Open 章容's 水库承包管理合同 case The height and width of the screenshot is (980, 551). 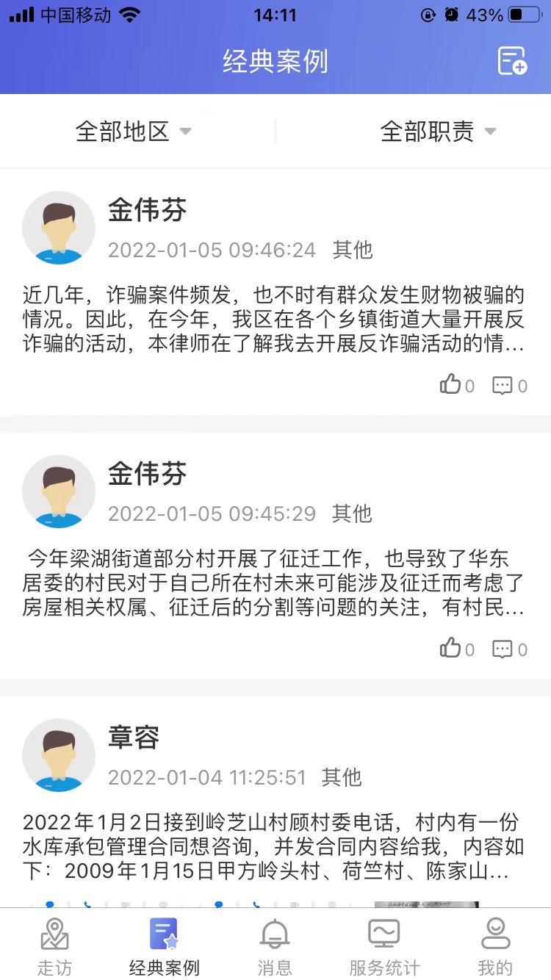click(x=273, y=847)
